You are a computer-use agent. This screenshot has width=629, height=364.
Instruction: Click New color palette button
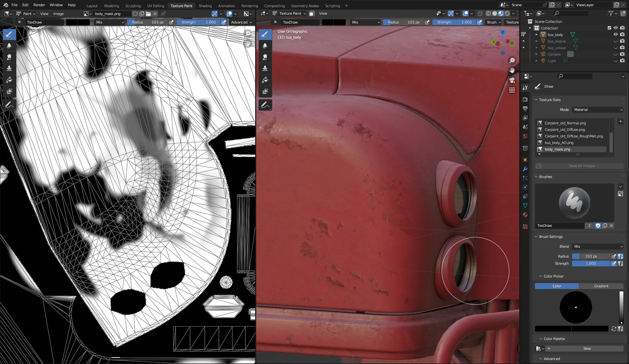(587, 349)
